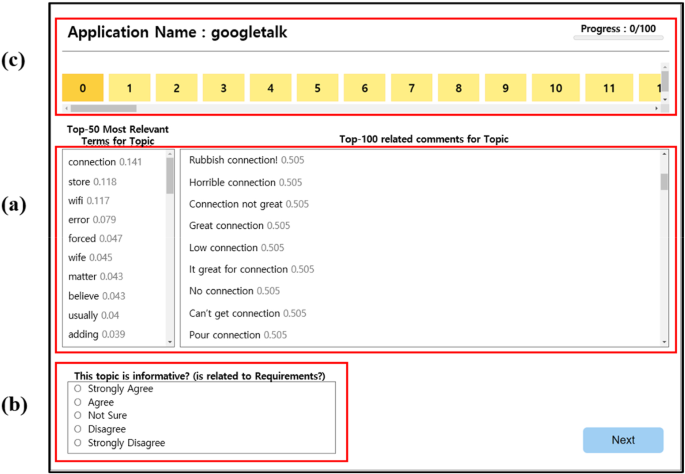
Task: Click the Next button
Action: 623,440
